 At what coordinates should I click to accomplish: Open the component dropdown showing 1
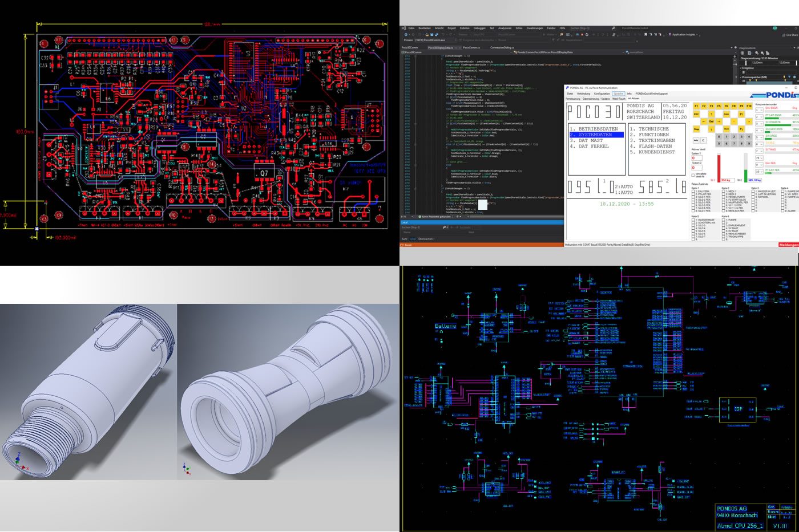pos(759,110)
